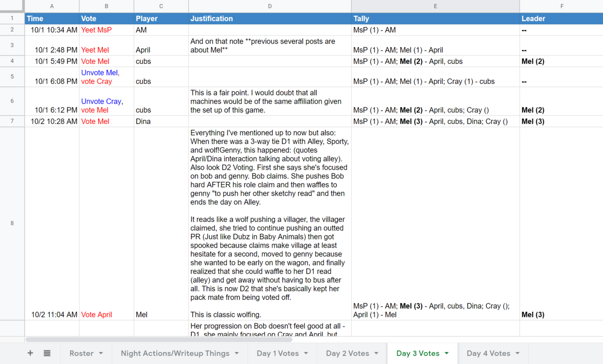Select justification 'This is a fair point' cell

click(270, 101)
